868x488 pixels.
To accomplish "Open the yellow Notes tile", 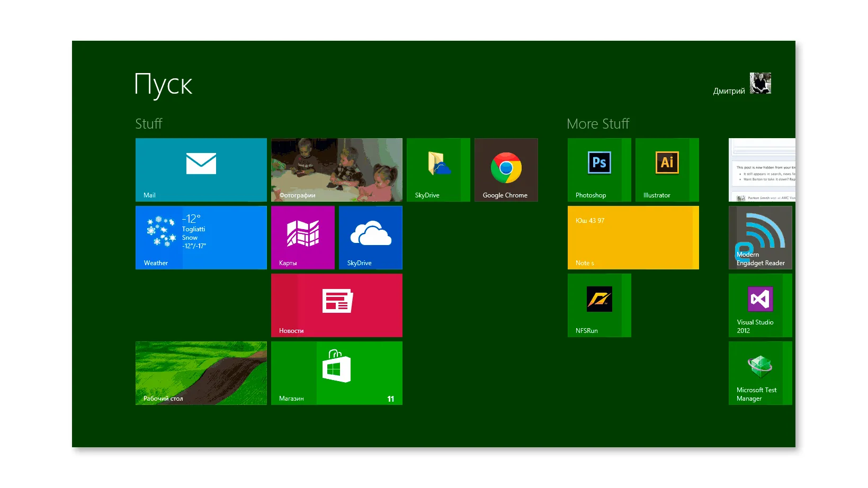I will (x=633, y=237).
